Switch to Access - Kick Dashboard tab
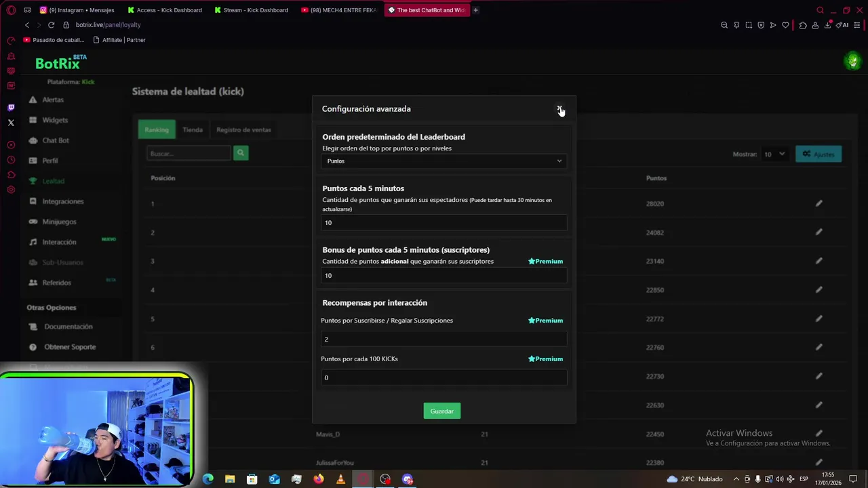 (x=165, y=10)
